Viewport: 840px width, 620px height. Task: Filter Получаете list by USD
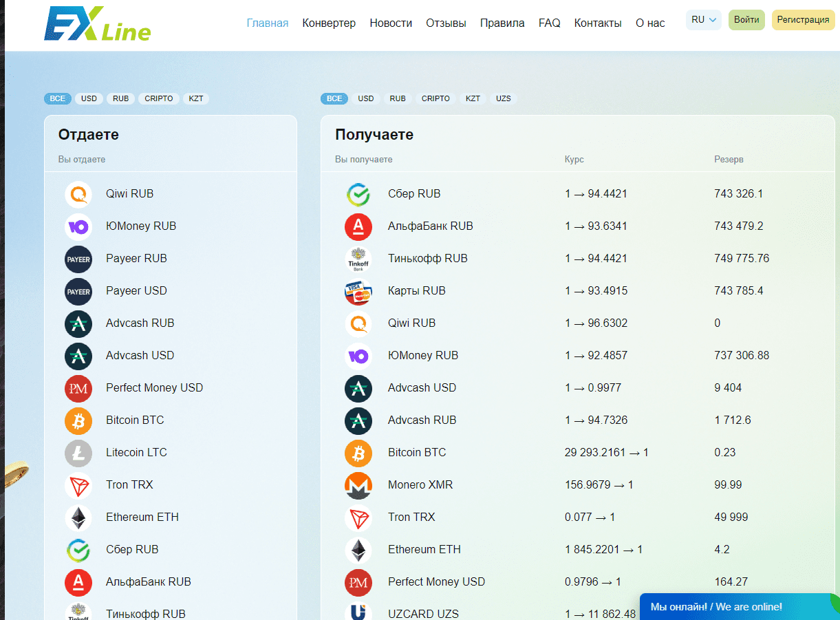(366, 98)
